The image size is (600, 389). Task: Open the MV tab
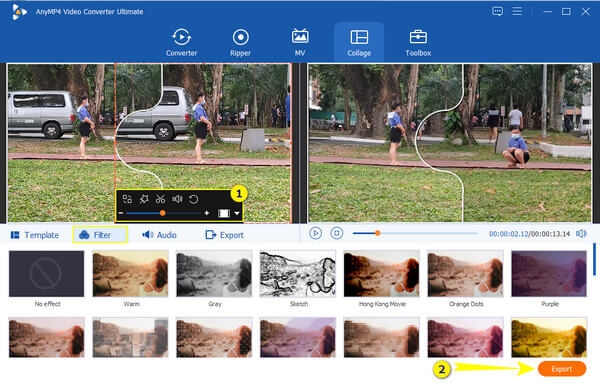pyautogui.click(x=300, y=42)
